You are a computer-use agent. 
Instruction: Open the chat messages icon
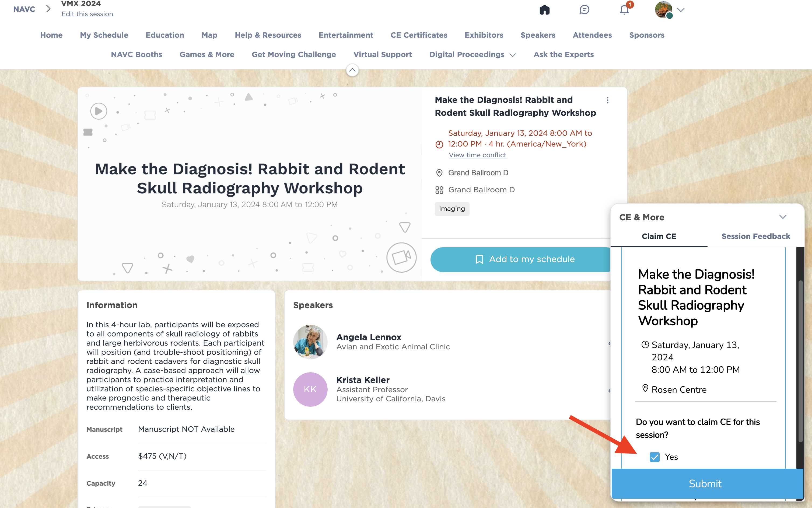click(x=584, y=10)
